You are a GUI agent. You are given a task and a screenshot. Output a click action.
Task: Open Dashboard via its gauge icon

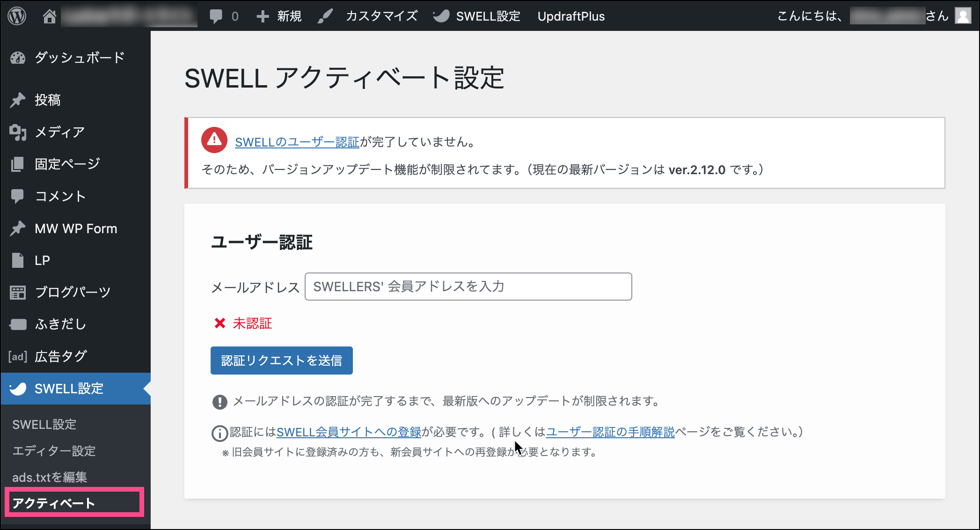pos(18,58)
